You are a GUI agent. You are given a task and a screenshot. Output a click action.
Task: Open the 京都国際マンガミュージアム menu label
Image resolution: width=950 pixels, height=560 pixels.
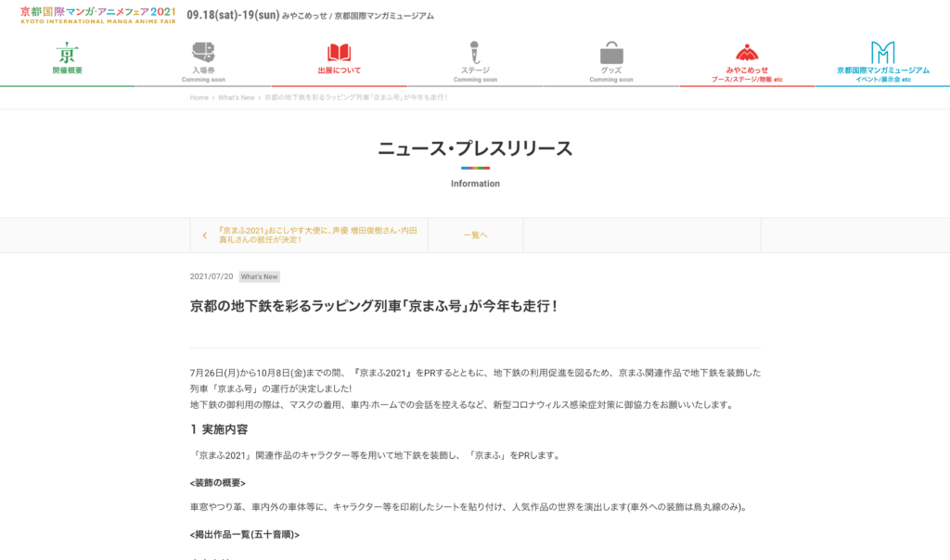[x=883, y=70]
